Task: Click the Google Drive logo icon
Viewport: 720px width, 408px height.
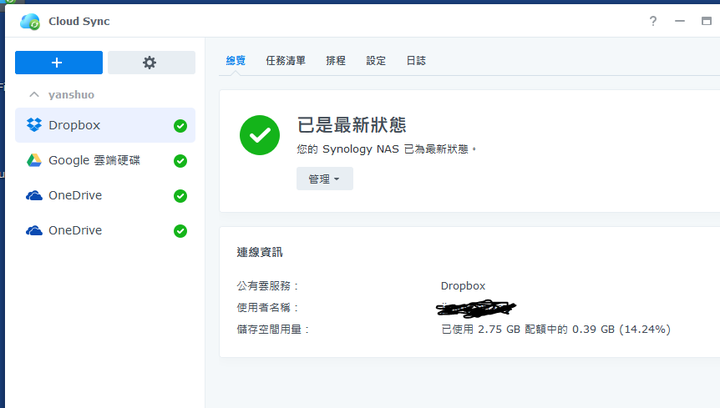Action: (34, 160)
